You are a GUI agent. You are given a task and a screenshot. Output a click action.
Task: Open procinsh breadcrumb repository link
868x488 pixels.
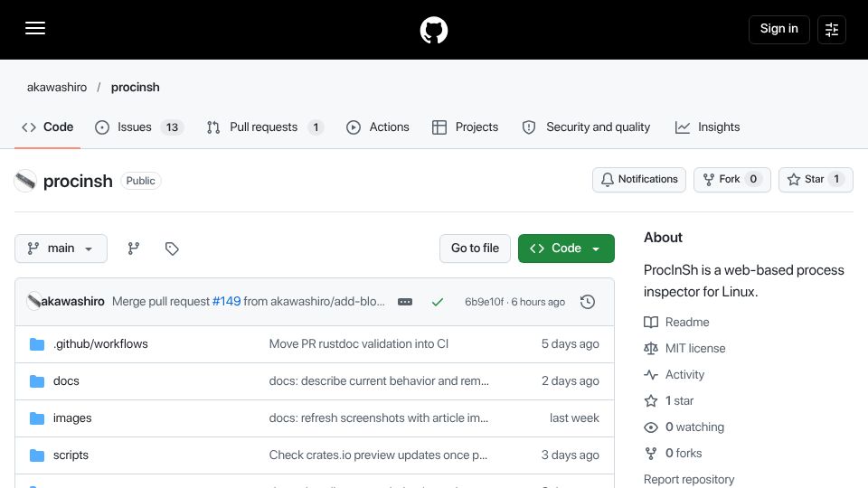[135, 88]
